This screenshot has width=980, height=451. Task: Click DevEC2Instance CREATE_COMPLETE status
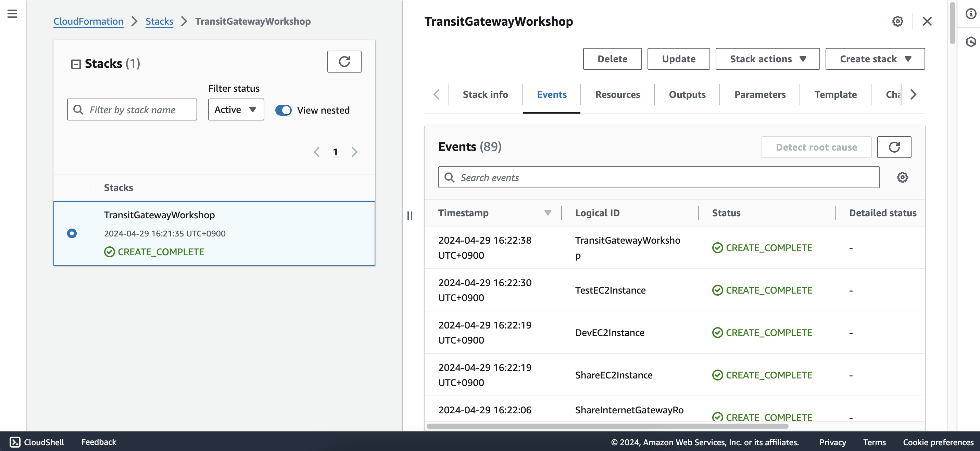[762, 333]
